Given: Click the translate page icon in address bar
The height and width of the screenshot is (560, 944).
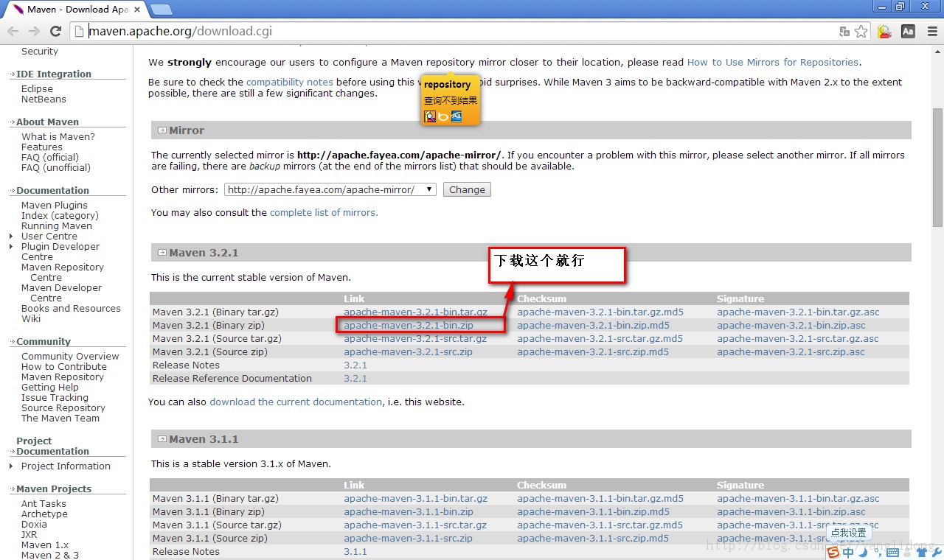Looking at the screenshot, I should [x=844, y=32].
